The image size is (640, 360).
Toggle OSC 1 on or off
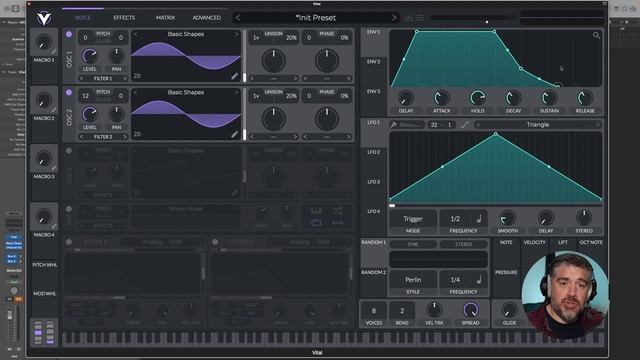[69, 34]
